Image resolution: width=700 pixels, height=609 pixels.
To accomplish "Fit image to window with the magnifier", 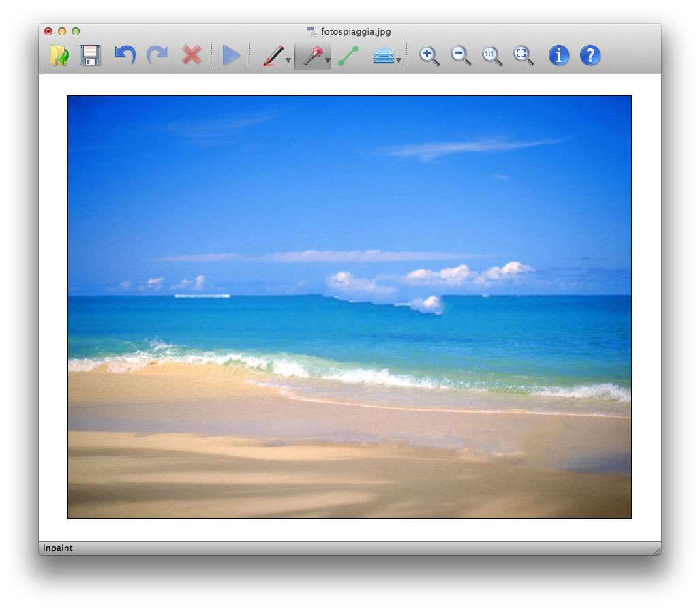I will (523, 56).
